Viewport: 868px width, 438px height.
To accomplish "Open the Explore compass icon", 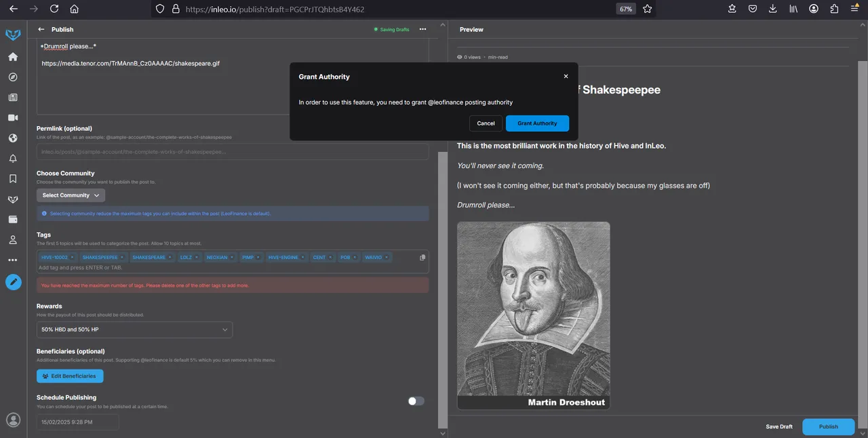I will click(13, 77).
